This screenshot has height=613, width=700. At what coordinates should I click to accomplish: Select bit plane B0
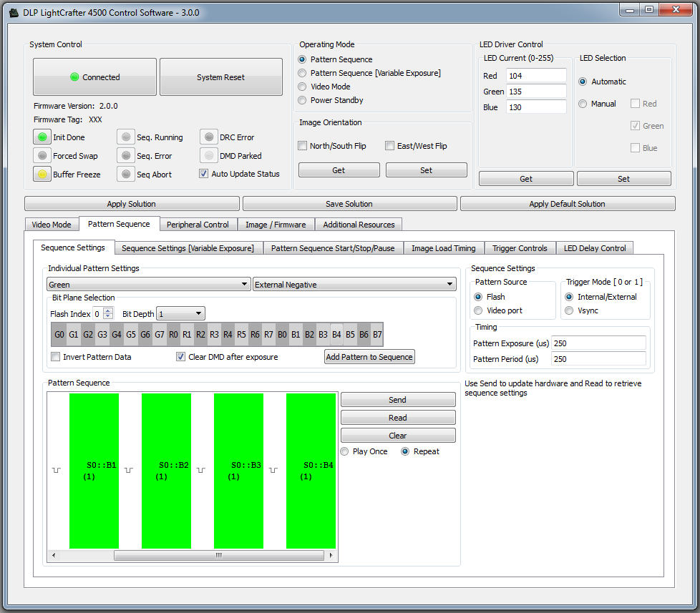282,335
